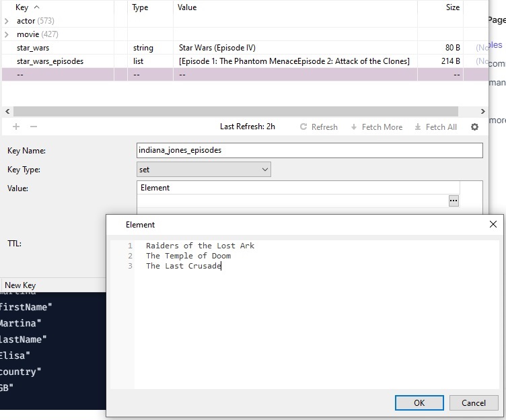The height and width of the screenshot is (420, 506).
Task: Click the Element column header in Value table
Action: click(298, 188)
